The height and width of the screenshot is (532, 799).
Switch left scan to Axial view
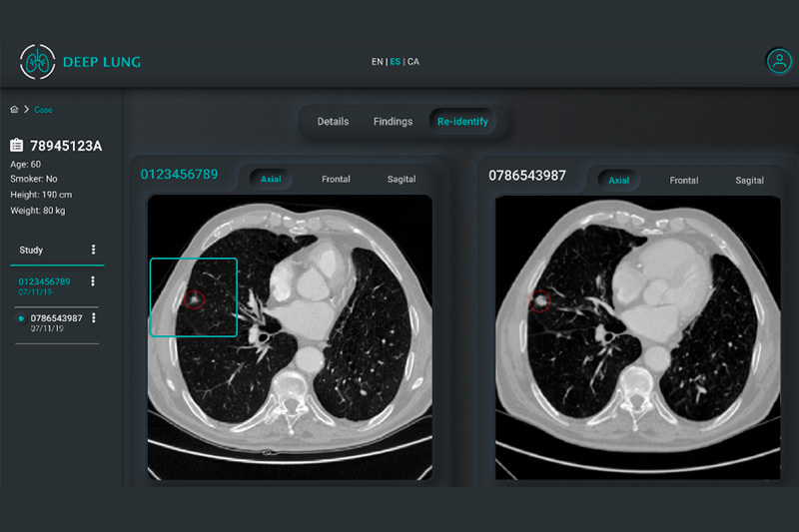271,180
